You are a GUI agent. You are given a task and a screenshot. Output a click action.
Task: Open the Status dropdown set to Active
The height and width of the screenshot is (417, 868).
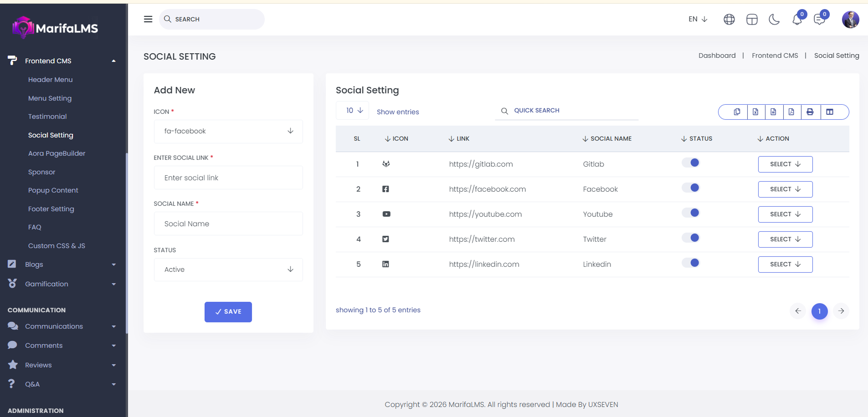pos(228,270)
